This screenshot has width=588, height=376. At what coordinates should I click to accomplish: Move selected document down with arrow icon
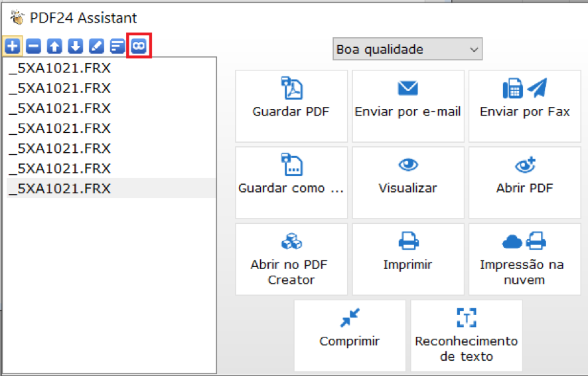76,46
